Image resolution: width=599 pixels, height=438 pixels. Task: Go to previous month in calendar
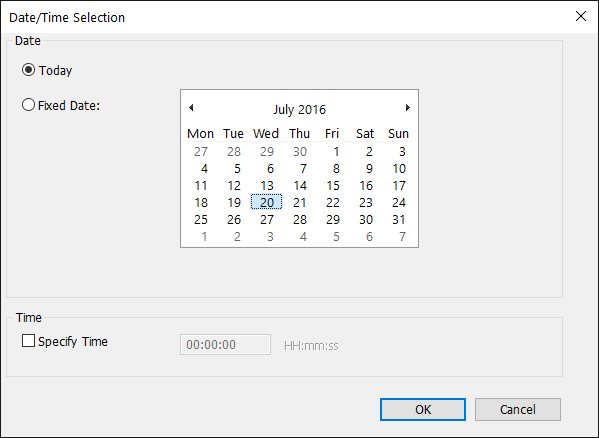[x=191, y=108]
